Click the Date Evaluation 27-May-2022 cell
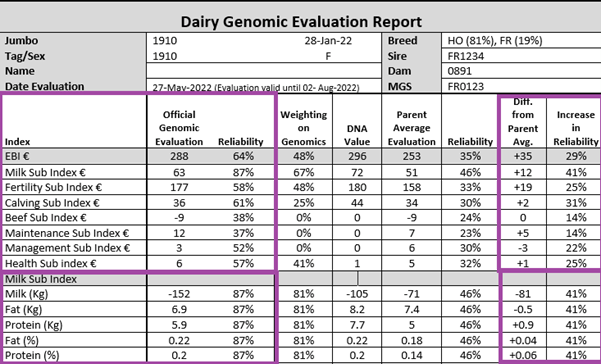 [x=256, y=87]
